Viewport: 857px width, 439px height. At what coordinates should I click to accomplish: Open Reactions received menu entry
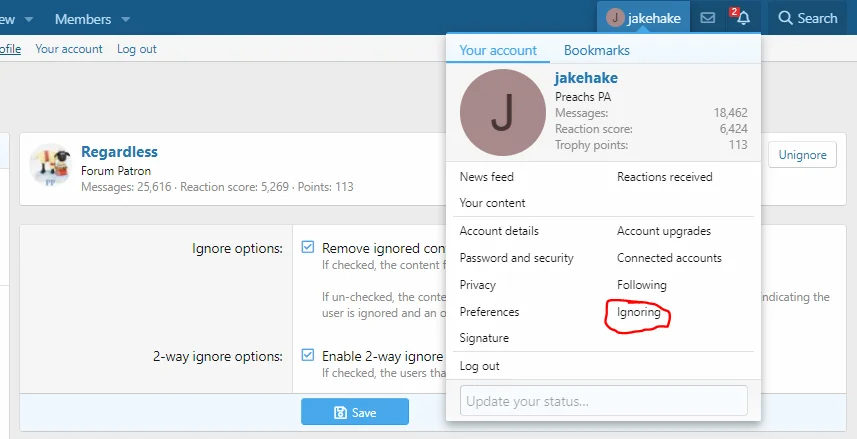[x=665, y=177]
